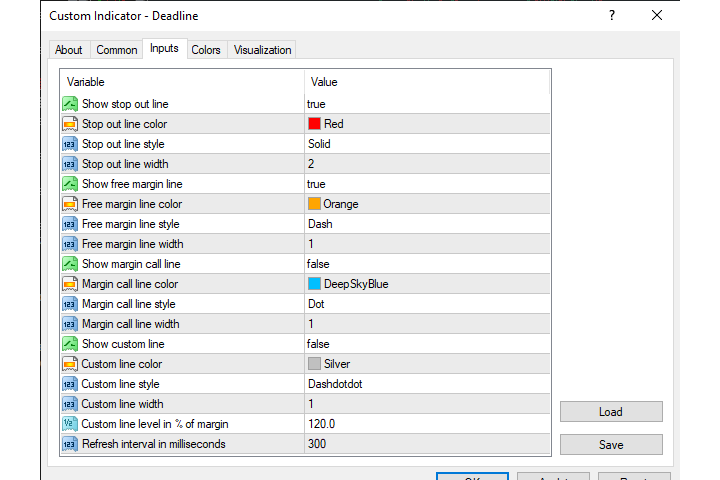Select 'Free margin line style' label

point(130,224)
